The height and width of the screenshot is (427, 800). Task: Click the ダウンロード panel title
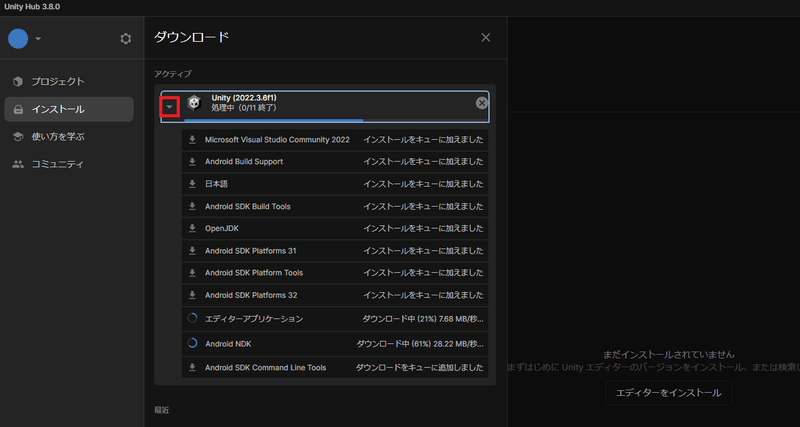point(191,37)
